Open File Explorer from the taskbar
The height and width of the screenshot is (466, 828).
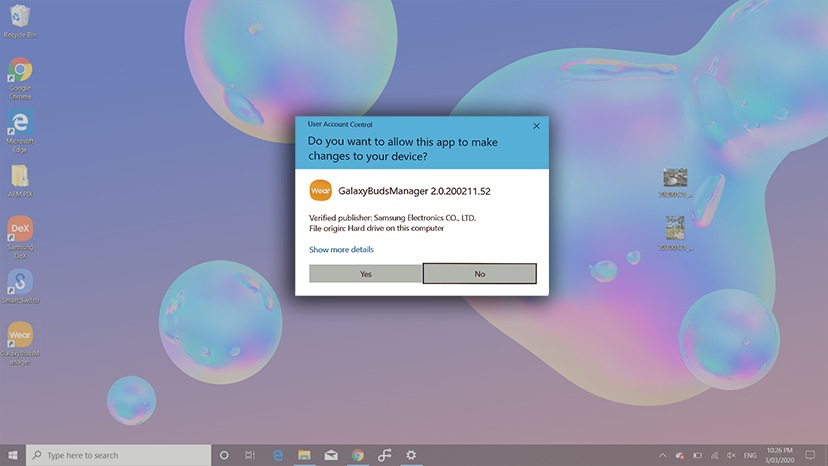(x=304, y=455)
